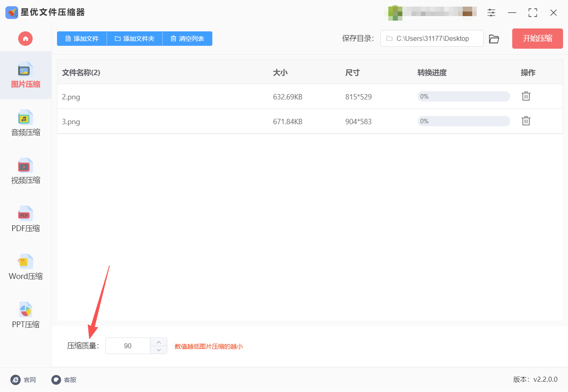Contact support via 客服 link

tap(64, 380)
